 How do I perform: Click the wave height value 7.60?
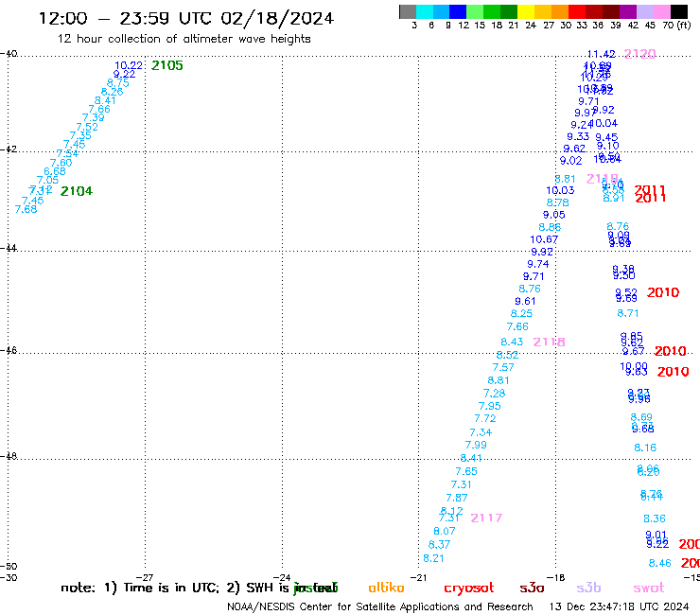[x=61, y=163]
